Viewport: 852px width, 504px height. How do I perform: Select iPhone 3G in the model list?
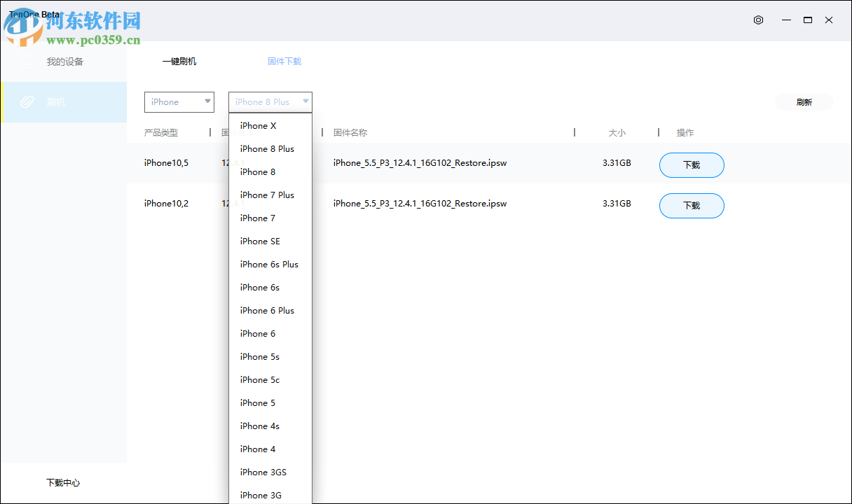tap(270, 496)
